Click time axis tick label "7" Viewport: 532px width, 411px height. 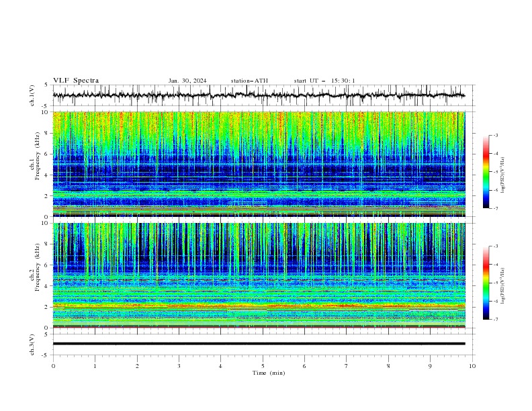347,366
